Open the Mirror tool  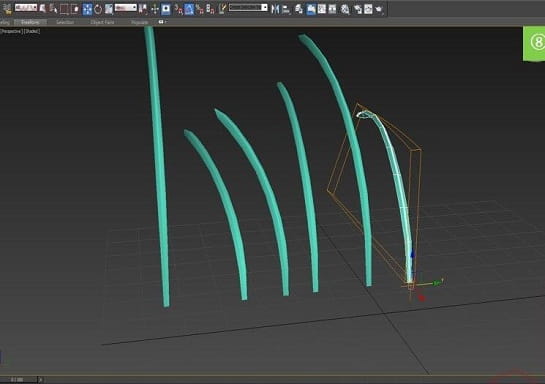tap(275, 9)
